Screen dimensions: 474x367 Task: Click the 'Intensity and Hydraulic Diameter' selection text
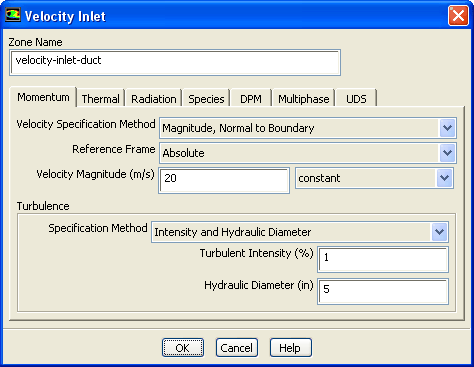(232, 232)
